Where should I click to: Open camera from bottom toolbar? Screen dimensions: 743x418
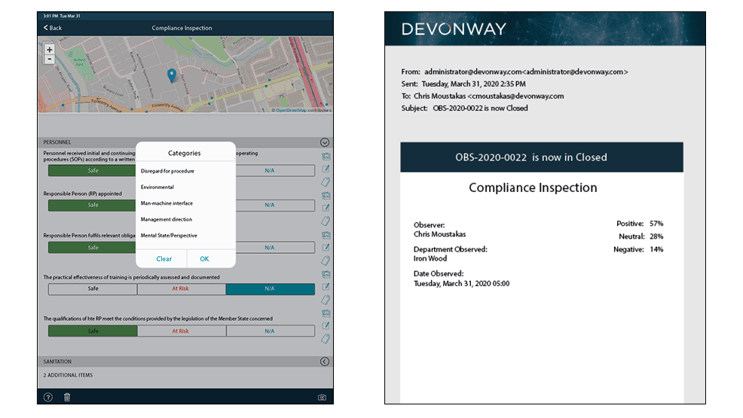click(x=322, y=397)
